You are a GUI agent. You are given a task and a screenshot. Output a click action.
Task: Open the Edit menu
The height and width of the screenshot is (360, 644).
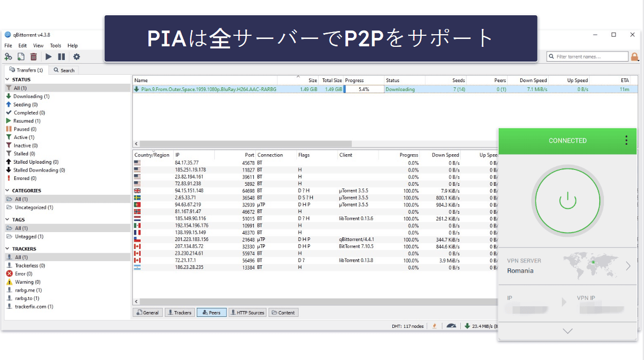[x=23, y=46]
